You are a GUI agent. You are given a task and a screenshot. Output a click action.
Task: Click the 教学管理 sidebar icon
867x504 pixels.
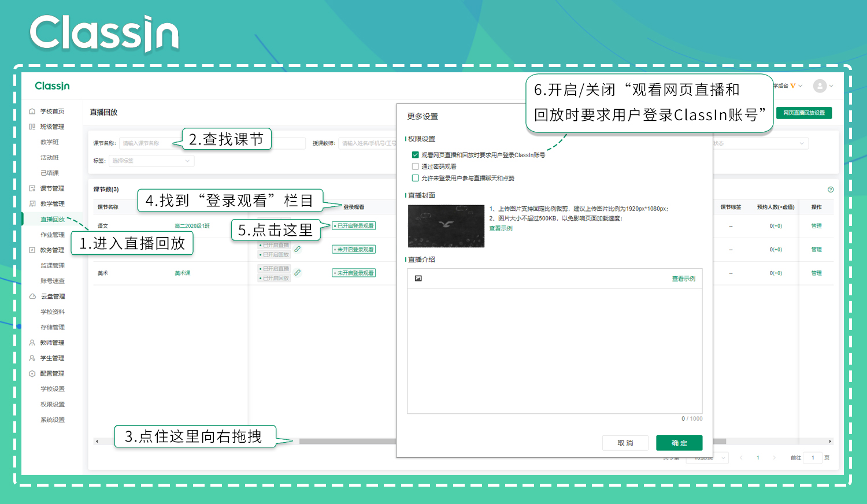click(32, 203)
